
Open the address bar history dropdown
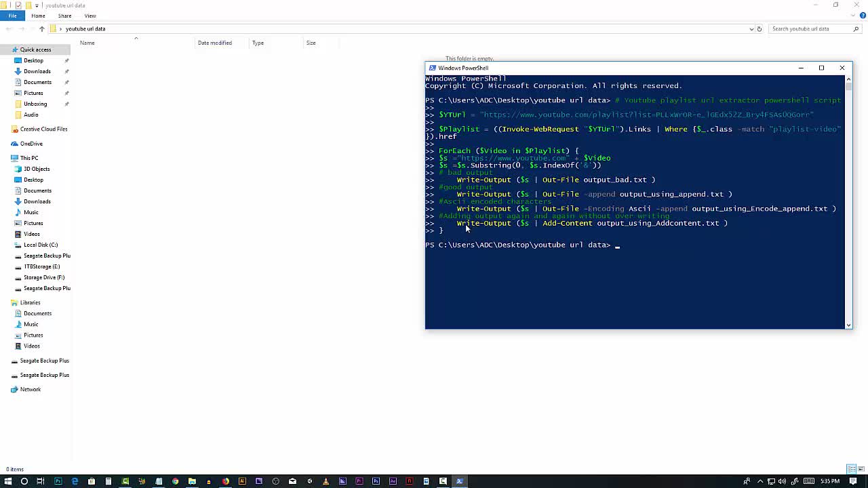coord(751,28)
